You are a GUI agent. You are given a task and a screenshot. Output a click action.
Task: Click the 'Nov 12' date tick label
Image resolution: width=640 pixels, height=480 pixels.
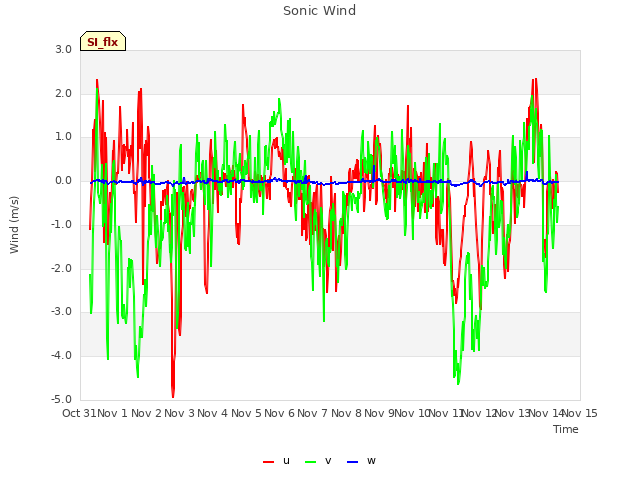tap(480, 413)
